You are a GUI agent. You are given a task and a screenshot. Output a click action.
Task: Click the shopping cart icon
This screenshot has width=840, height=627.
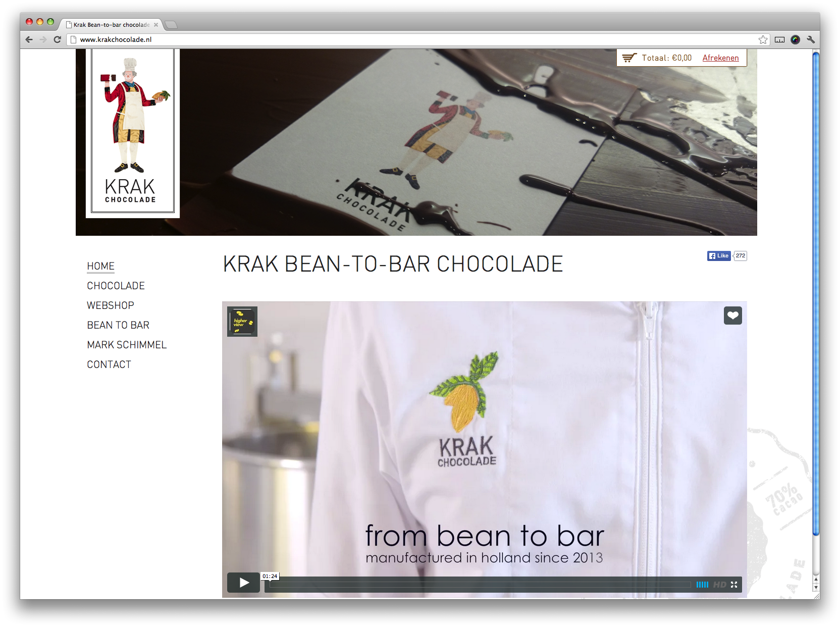pos(629,58)
